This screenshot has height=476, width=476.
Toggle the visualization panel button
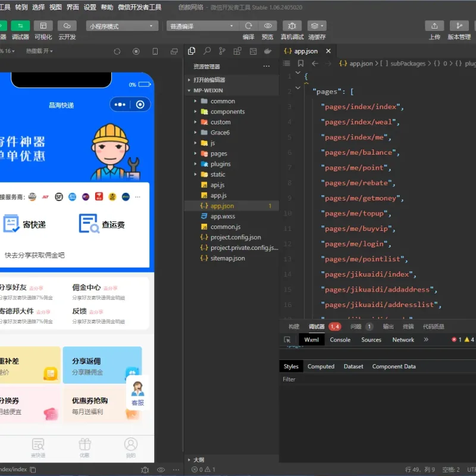[43, 26]
